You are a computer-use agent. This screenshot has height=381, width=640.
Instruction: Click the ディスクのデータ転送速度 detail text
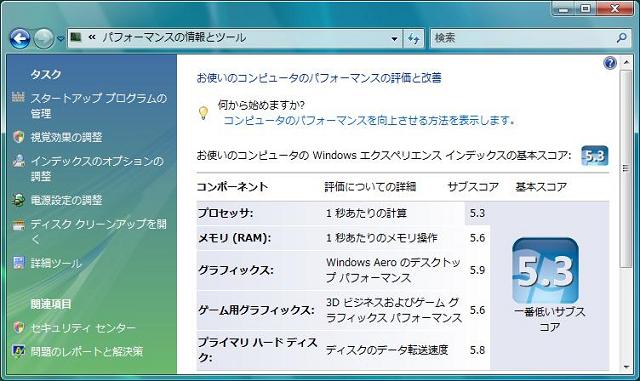[x=387, y=350]
